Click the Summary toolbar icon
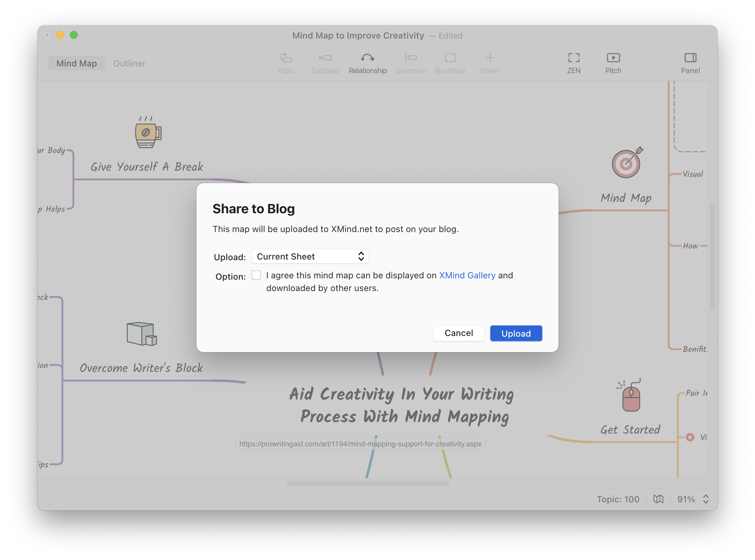Viewport: 755px width, 560px height. coord(411,63)
